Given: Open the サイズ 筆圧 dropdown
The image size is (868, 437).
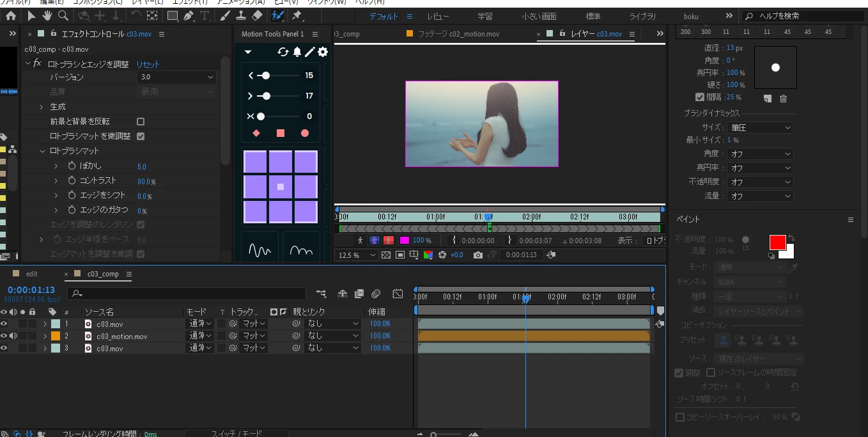Looking at the screenshot, I should click(761, 127).
